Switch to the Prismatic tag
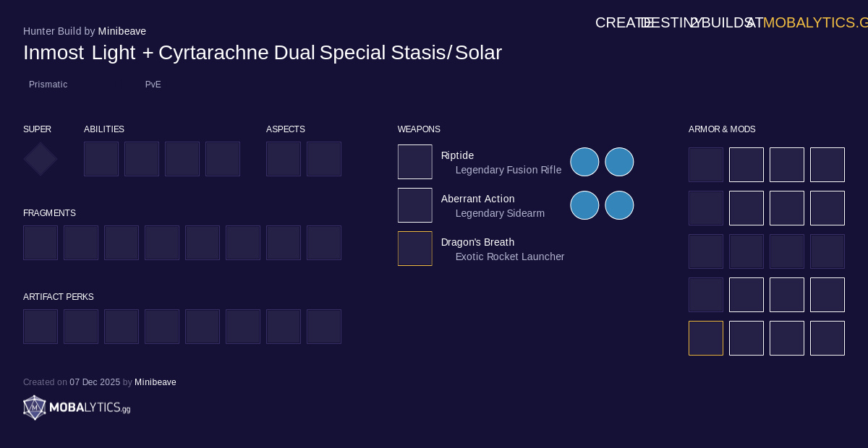 (x=48, y=85)
